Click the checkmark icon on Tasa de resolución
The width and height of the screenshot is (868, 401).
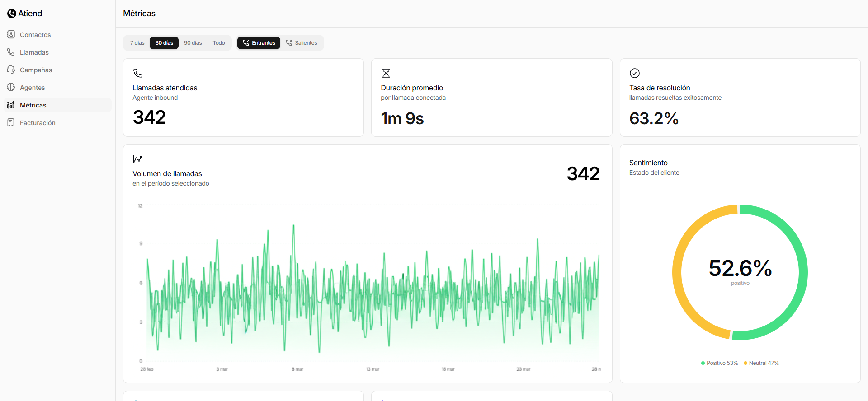tap(634, 73)
